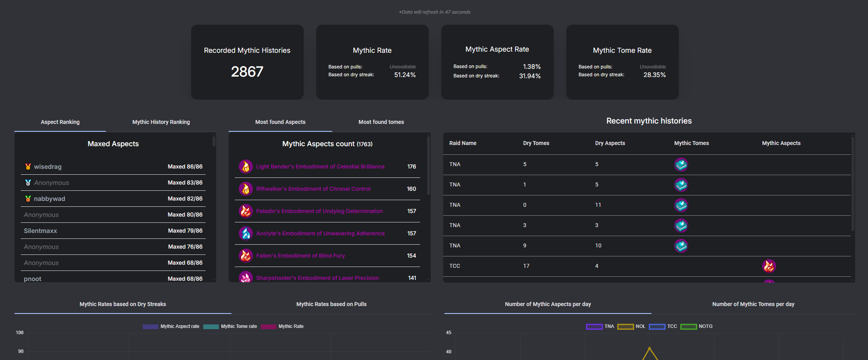Click the 1.38% aspect rate value
The image size is (868, 360).
(532, 66)
